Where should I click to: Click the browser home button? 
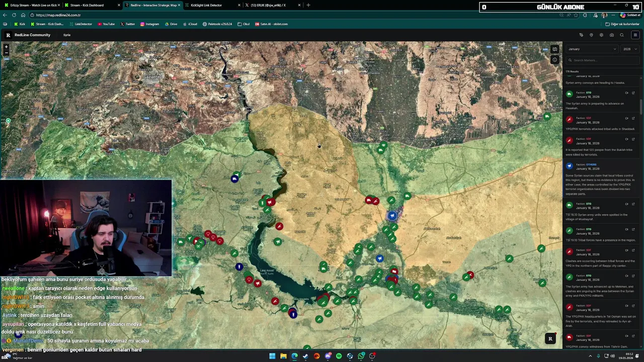pyautogui.click(x=23, y=15)
